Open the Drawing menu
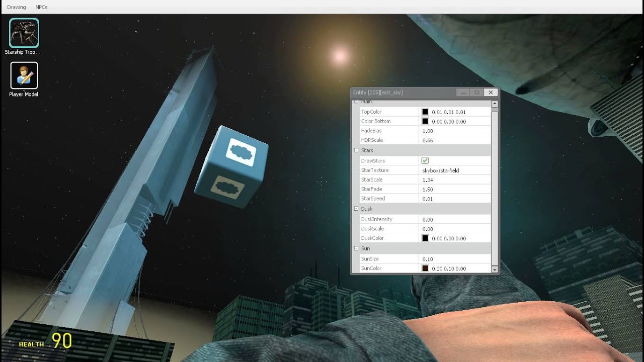Screen dimensions: 644x362 [x=17, y=7]
